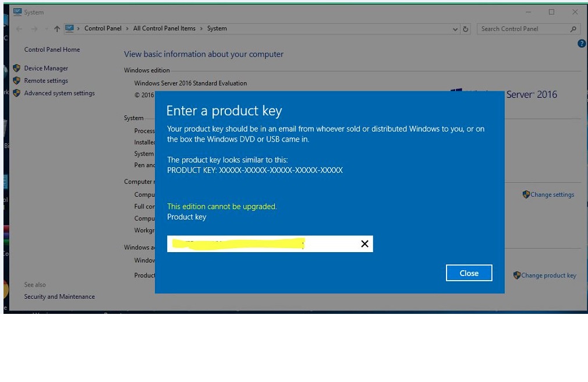Open the address bar history dropdown
Screen dimensions: 588x382
[x=455, y=29]
